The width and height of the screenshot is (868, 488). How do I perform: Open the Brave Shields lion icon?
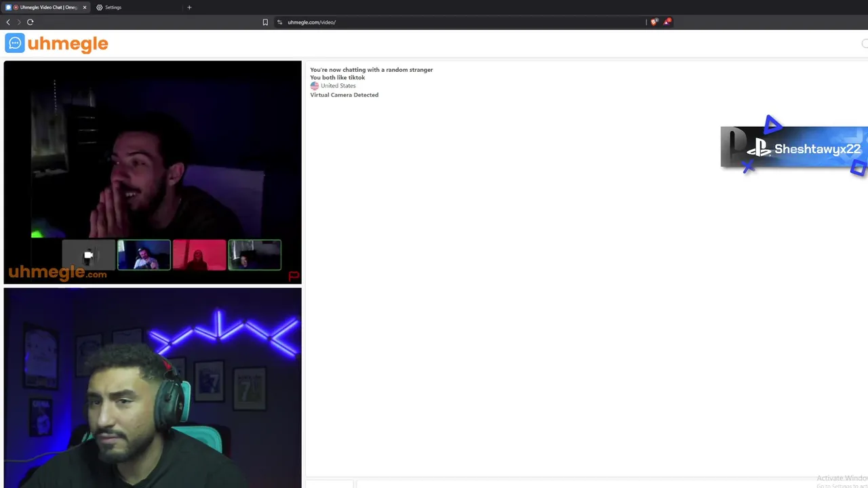[x=654, y=22]
